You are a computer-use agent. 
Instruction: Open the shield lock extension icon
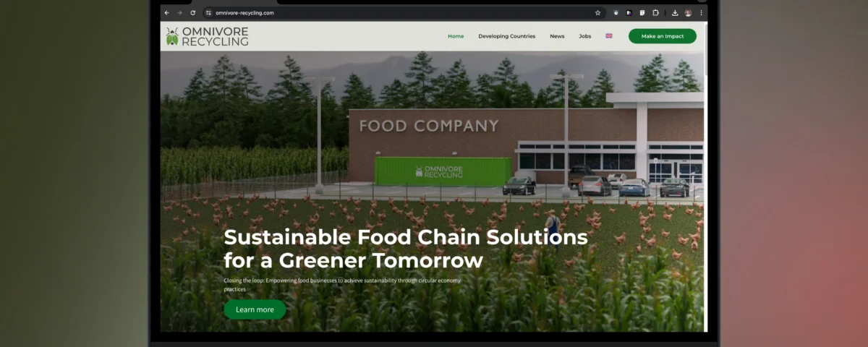click(x=616, y=12)
